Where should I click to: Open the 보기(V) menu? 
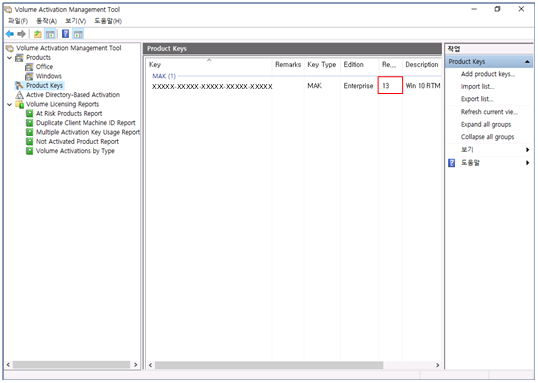click(75, 21)
